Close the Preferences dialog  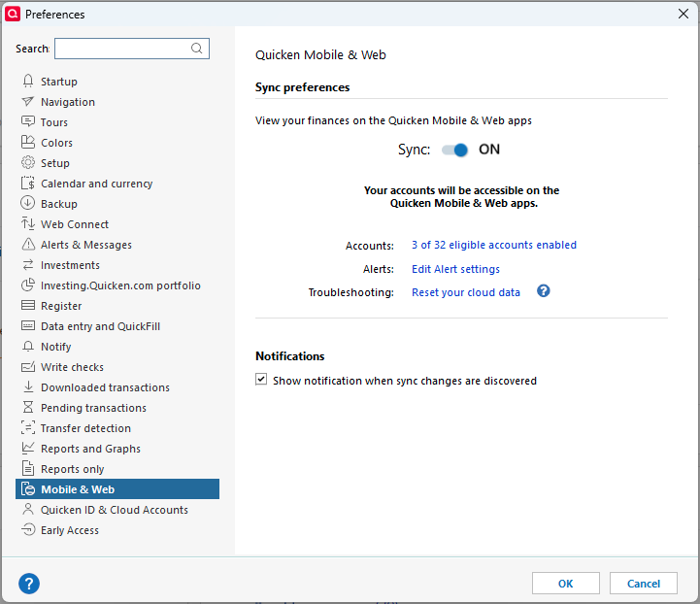pos(683,14)
